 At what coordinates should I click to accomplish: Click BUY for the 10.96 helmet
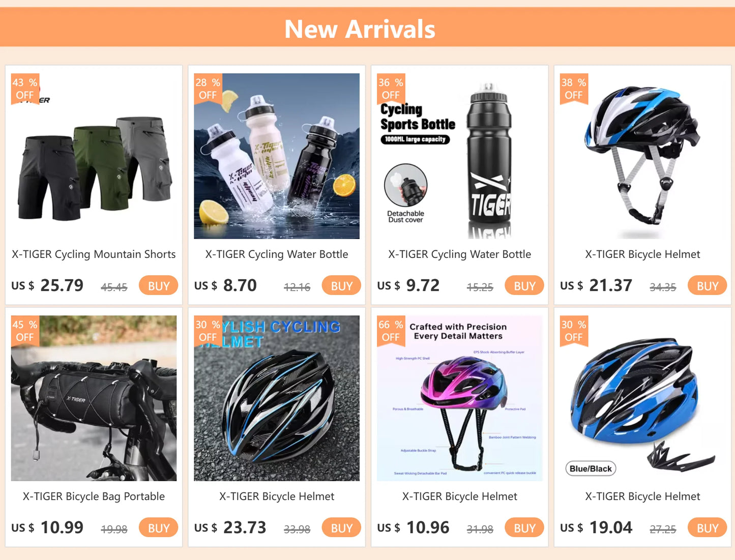coord(524,528)
